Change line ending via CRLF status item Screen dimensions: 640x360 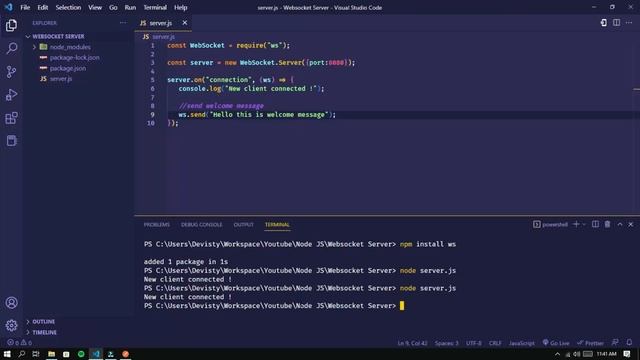click(495, 343)
